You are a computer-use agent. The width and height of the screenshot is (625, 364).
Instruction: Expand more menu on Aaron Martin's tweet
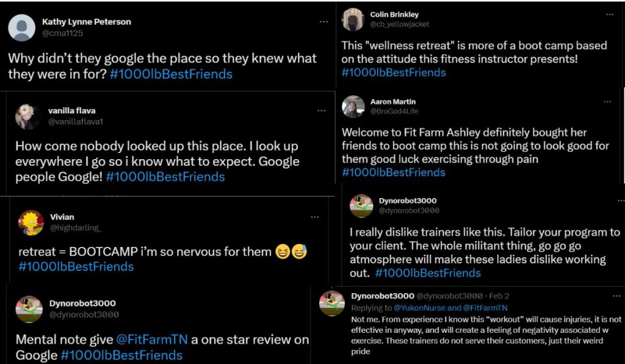pos(607,101)
